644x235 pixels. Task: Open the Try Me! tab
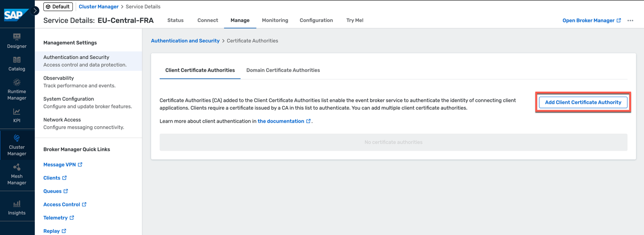coord(355,20)
